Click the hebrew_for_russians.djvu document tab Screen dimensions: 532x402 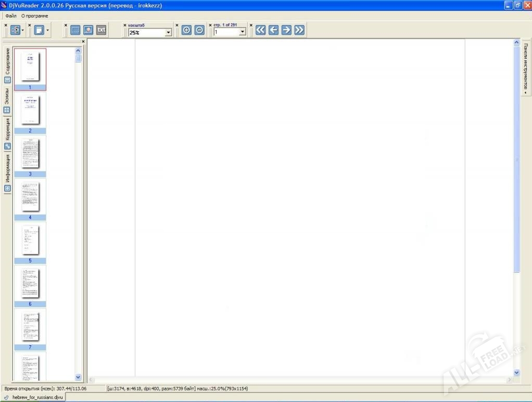[x=33, y=397]
